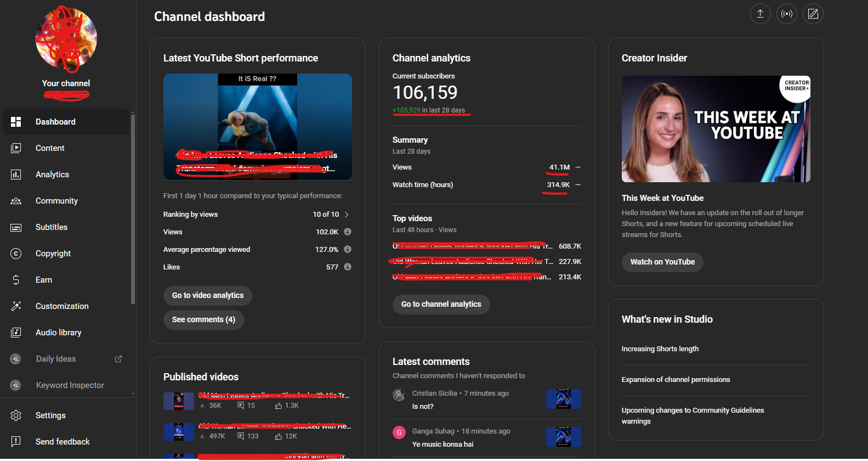Open Subtitles from the sidebar

click(x=66, y=227)
